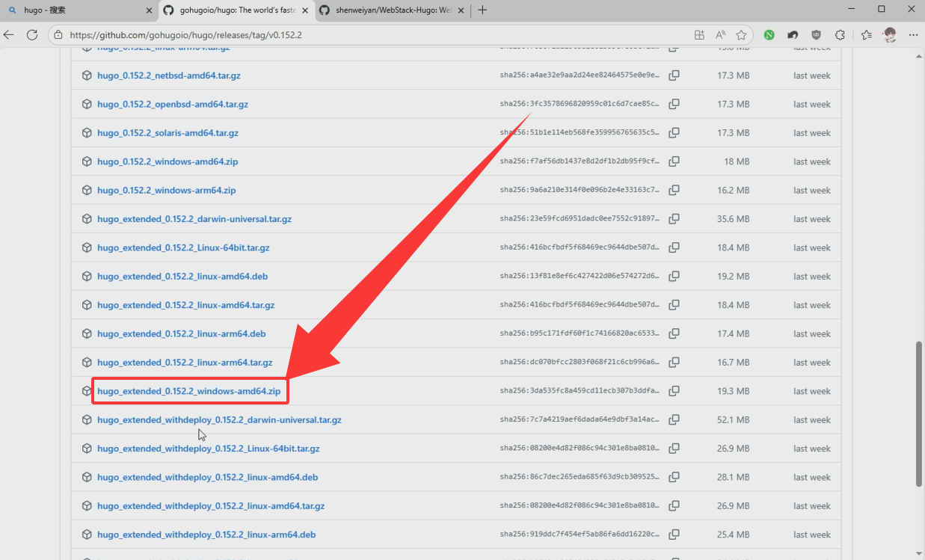Download hugo_0.152.2_windows-arm64.zip
The width and height of the screenshot is (925, 560).
point(166,191)
